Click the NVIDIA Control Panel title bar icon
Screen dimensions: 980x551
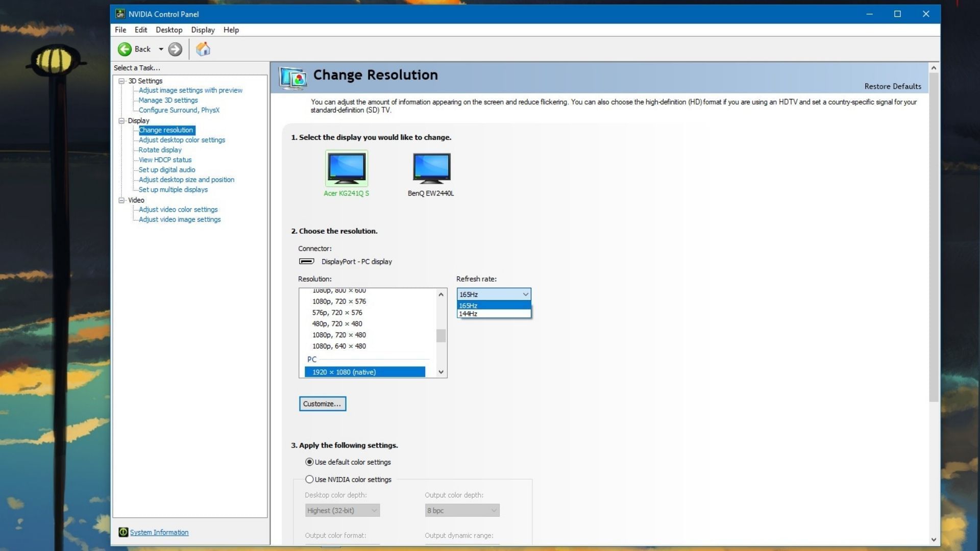point(120,14)
